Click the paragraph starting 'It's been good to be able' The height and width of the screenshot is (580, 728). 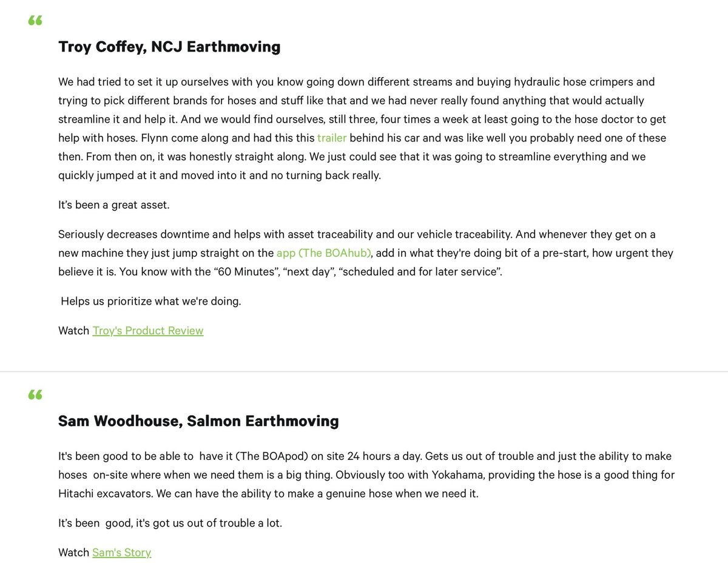click(366, 474)
